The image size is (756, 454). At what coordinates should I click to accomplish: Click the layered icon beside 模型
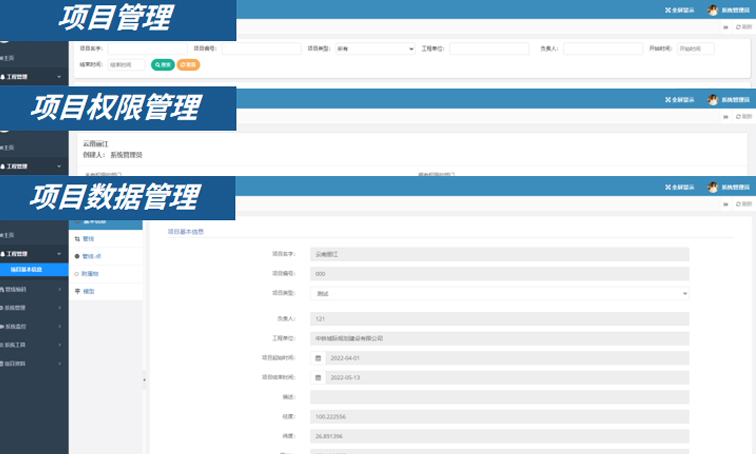pos(77,291)
